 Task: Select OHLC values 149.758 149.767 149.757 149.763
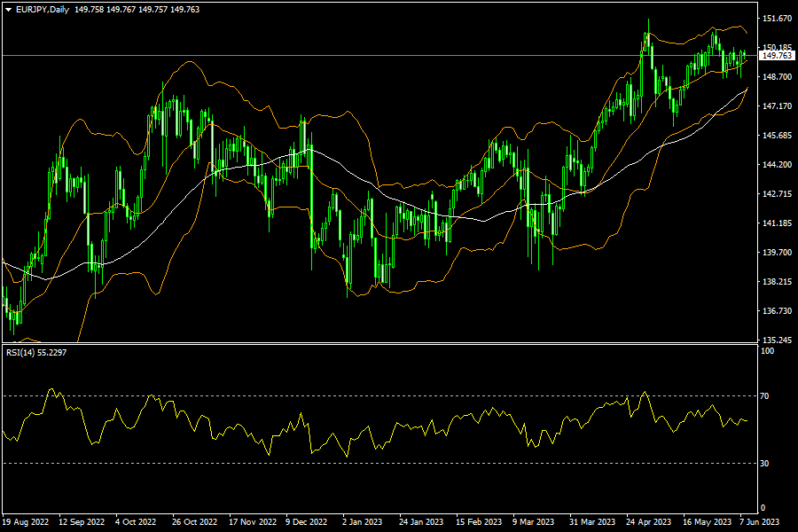click(x=137, y=10)
